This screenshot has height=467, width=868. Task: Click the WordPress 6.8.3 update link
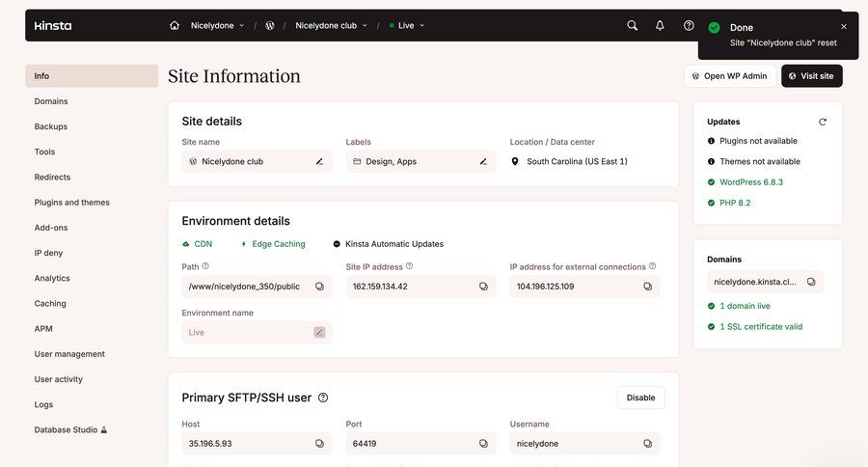(751, 182)
